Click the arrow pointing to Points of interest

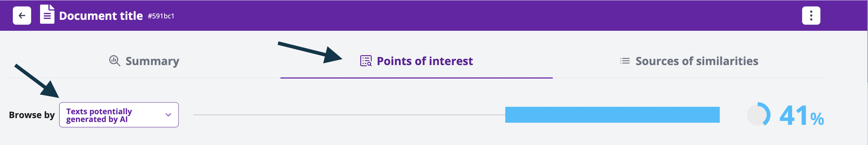pos(310,52)
